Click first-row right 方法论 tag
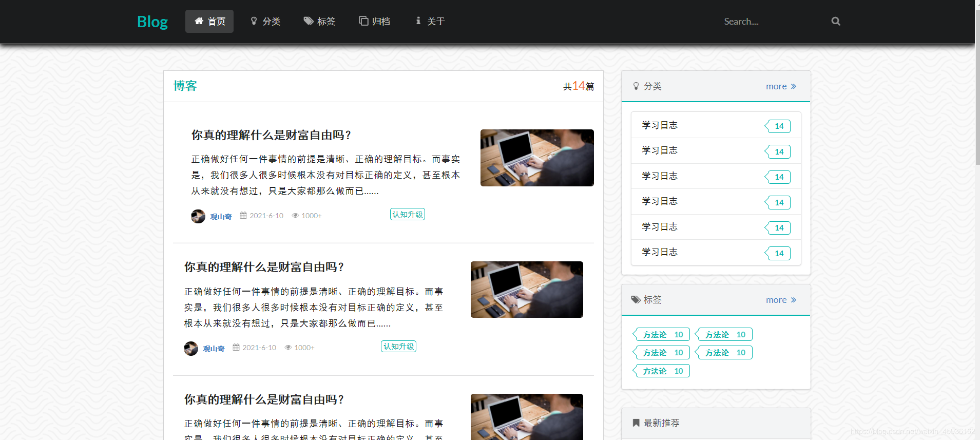Viewport: 980px width, 440px height. tap(724, 335)
